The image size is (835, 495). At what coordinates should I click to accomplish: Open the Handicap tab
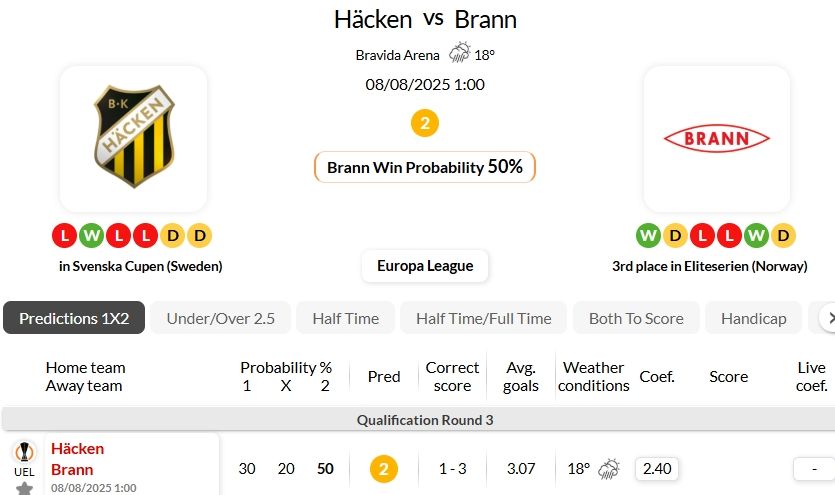tap(753, 318)
